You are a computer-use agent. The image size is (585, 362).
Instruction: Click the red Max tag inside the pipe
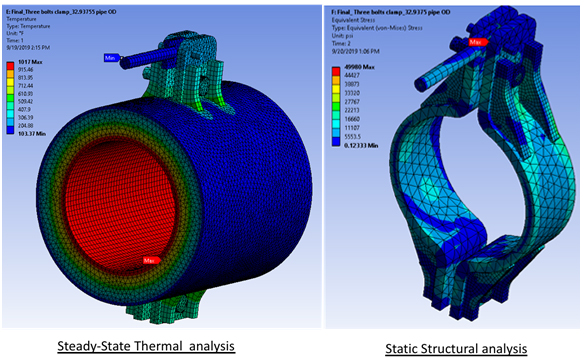[x=151, y=260]
